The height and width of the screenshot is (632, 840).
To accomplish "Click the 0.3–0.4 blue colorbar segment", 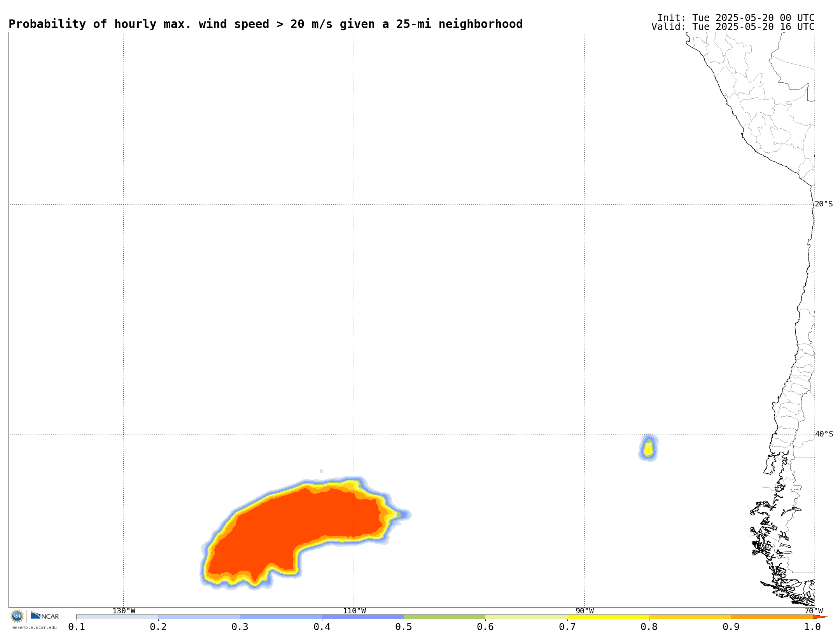I will (281, 617).
